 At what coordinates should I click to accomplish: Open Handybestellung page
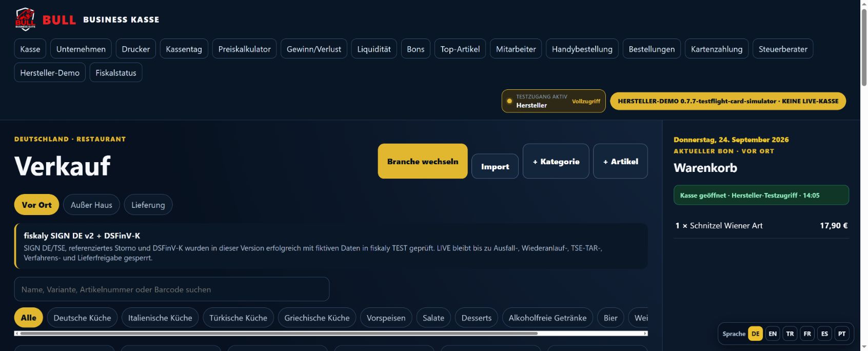pyautogui.click(x=582, y=49)
